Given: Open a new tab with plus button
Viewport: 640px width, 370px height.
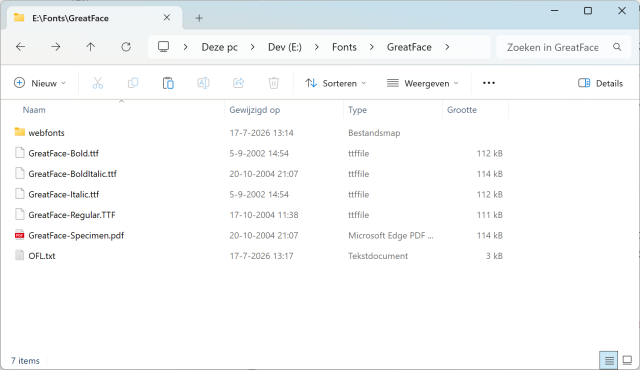Looking at the screenshot, I should pos(199,18).
